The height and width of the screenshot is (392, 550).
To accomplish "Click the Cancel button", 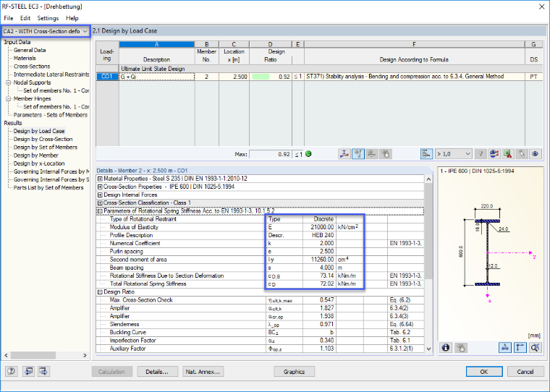I will [x=525, y=372].
